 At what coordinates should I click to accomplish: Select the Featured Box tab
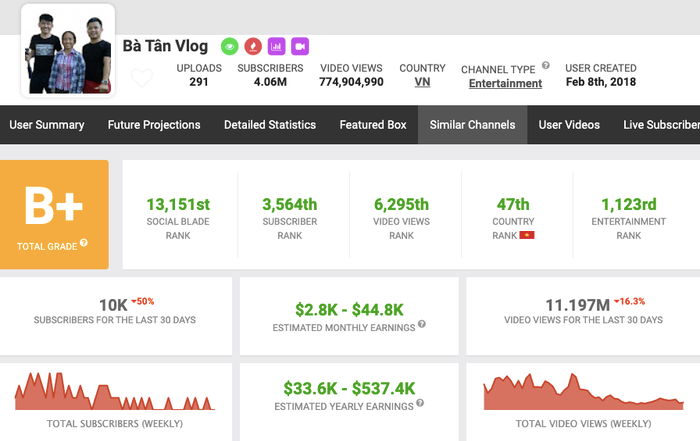click(373, 125)
